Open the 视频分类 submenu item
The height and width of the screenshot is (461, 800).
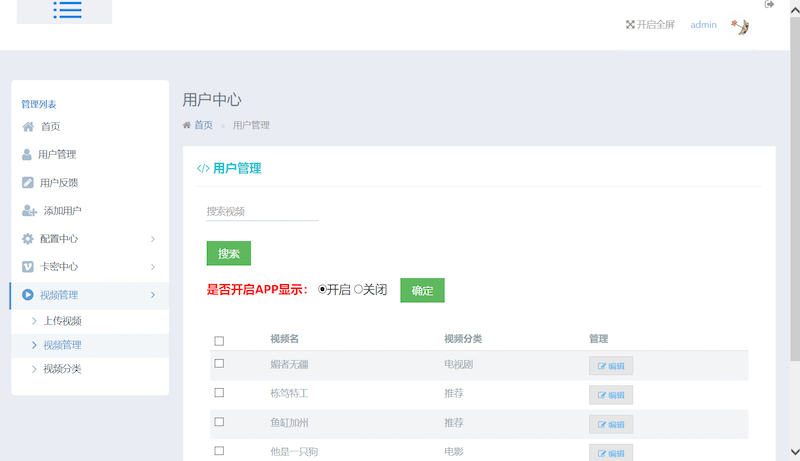pyautogui.click(x=62, y=369)
